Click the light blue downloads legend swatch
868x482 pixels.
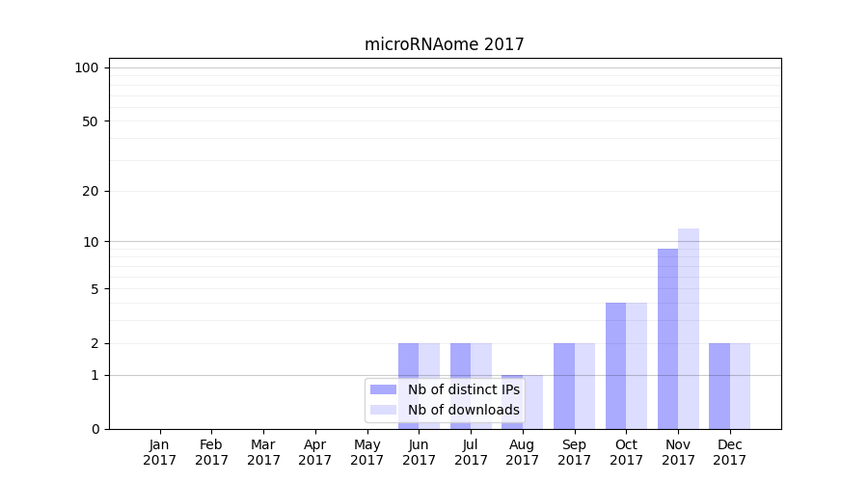pos(383,410)
